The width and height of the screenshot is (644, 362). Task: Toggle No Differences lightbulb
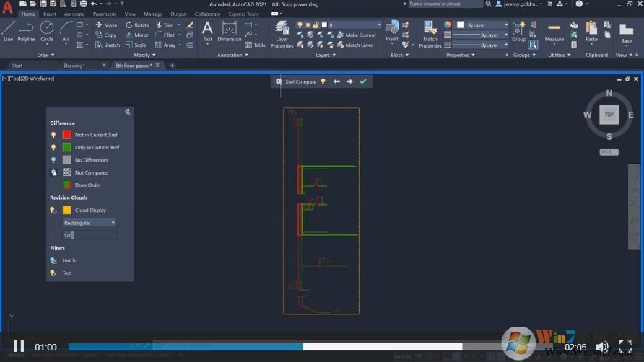(x=53, y=160)
